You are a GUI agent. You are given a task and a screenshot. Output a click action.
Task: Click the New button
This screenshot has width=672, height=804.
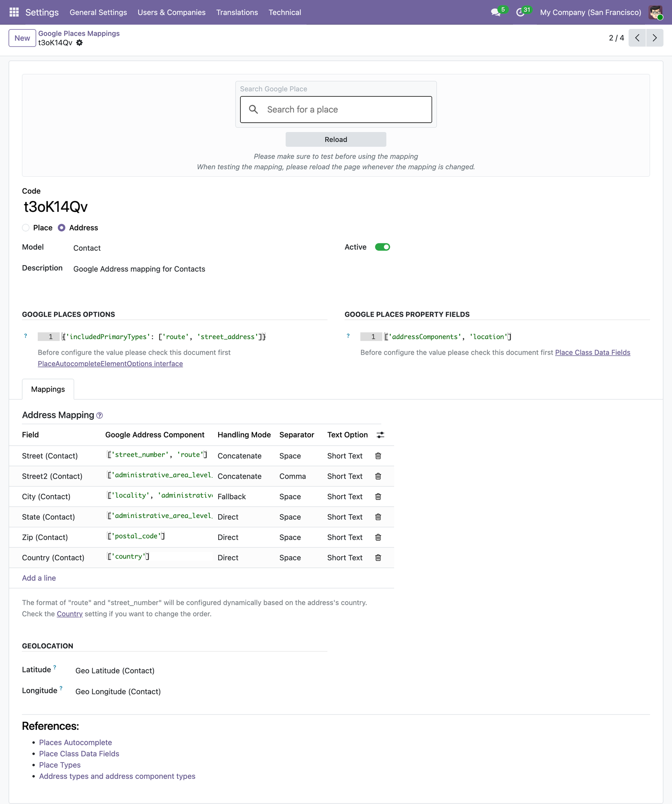tap(22, 38)
